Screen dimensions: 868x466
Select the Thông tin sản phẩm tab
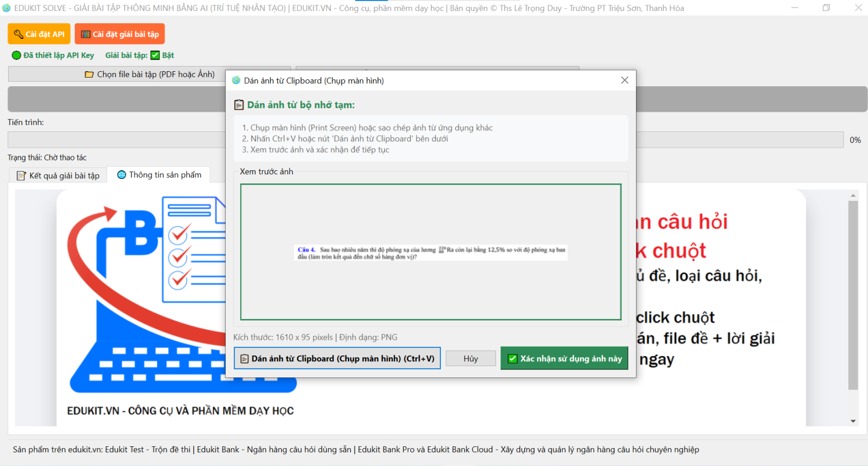[x=159, y=175]
